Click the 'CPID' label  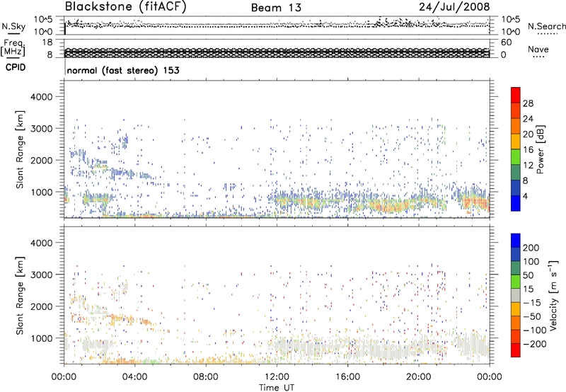point(16,67)
